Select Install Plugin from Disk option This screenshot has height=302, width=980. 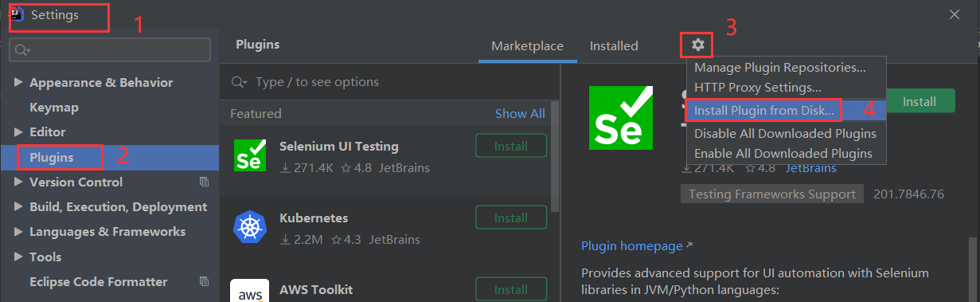point(787,110)
